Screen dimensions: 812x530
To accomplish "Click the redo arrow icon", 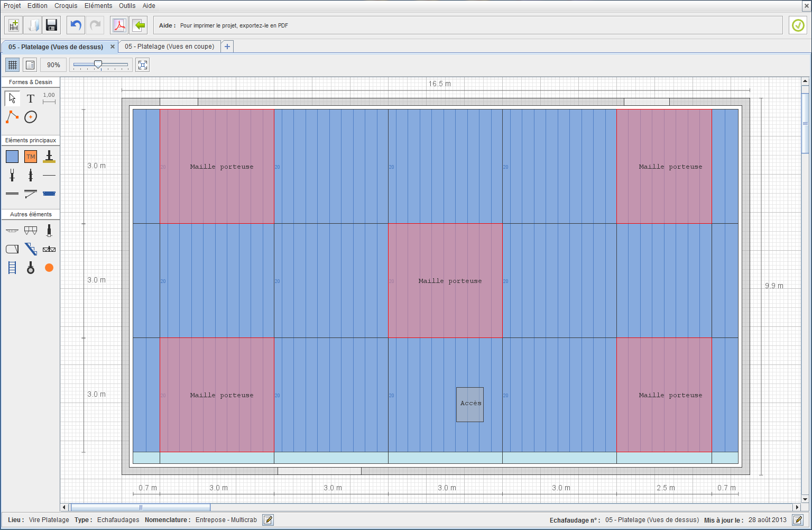I will click(95, 25).
